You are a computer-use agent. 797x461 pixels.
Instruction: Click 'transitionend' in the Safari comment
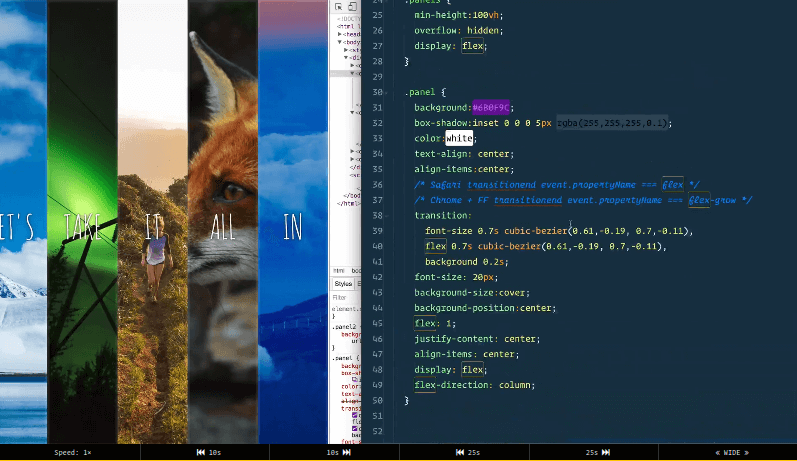pyautogui.click(x=502, y=185)
